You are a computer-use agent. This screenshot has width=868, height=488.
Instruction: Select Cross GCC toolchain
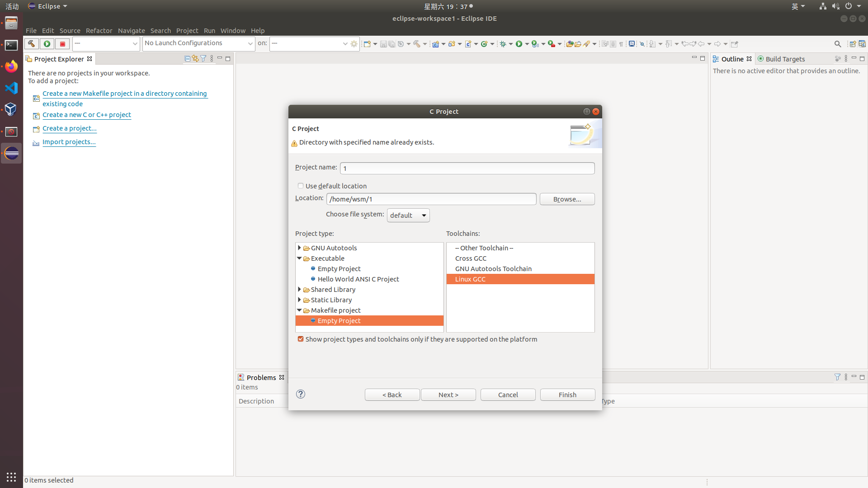click(520, 258)
